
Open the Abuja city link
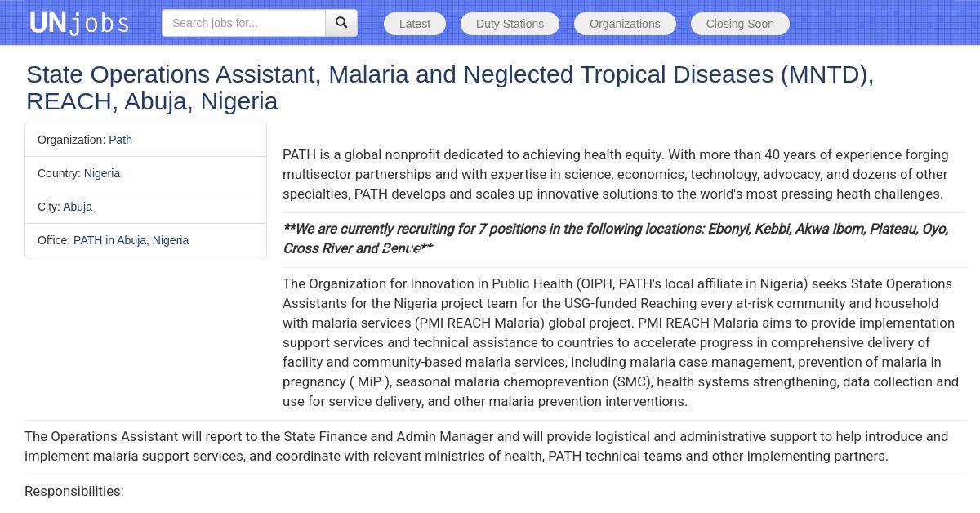pos(78,207)
